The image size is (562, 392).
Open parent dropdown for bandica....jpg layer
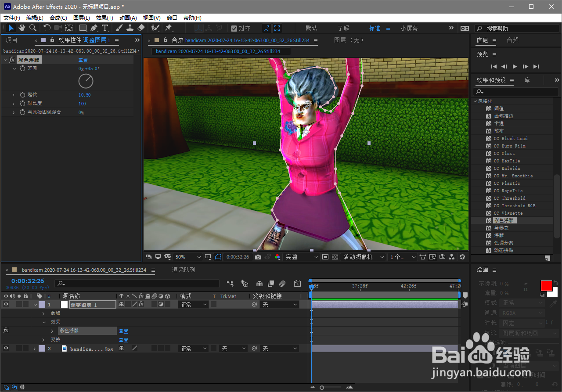coord(280,348)
